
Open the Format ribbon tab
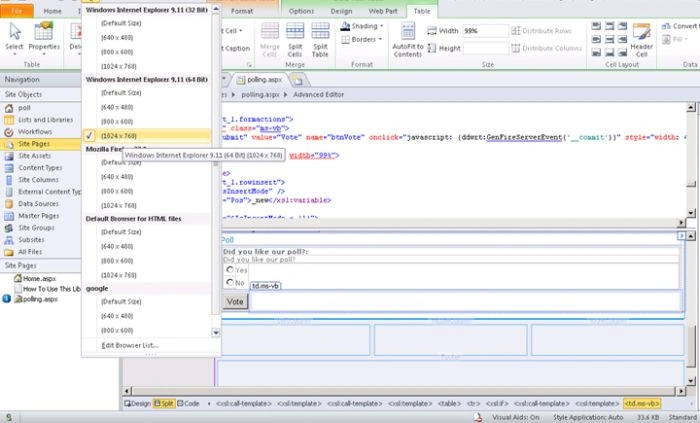click(x=242, y=11)
